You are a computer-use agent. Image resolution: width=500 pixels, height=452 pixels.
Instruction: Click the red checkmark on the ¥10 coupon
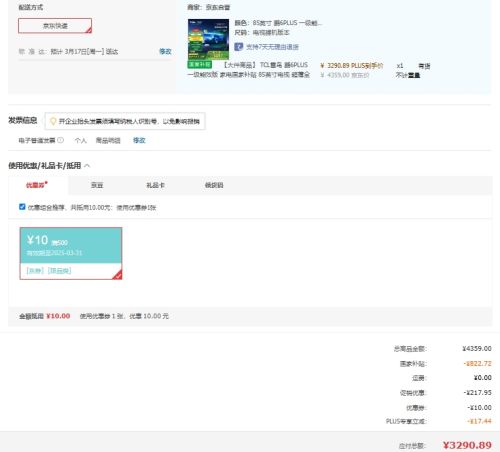117,275
